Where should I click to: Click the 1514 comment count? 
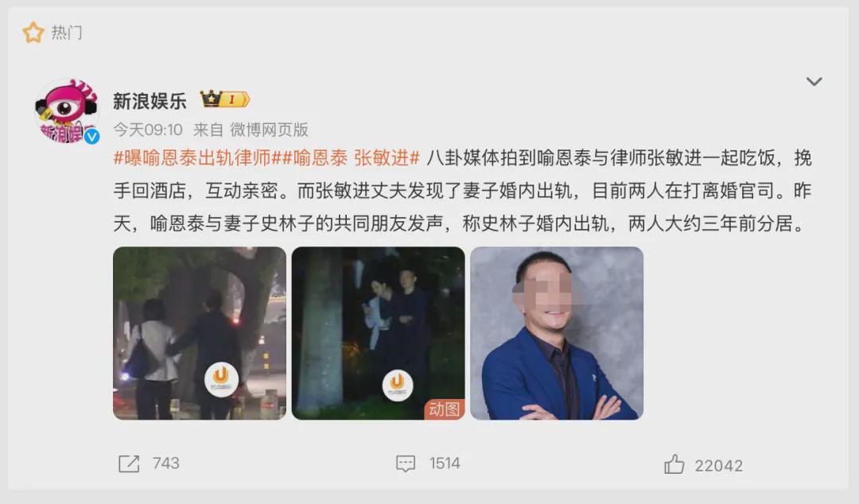click(x=445, y=463)
